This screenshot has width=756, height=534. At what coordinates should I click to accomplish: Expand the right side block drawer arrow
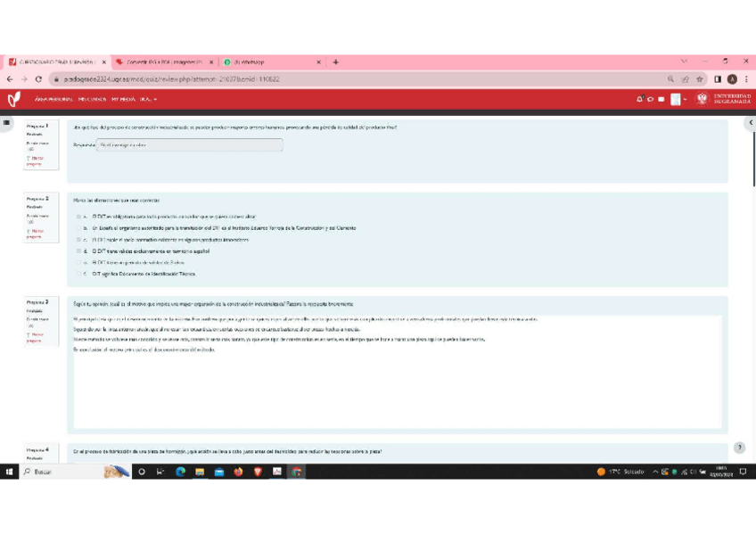(751, 122)
